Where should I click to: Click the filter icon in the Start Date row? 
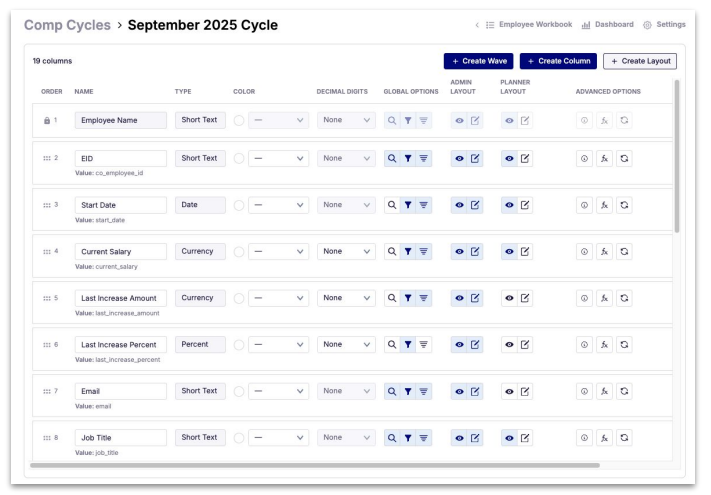pos(408,205)
